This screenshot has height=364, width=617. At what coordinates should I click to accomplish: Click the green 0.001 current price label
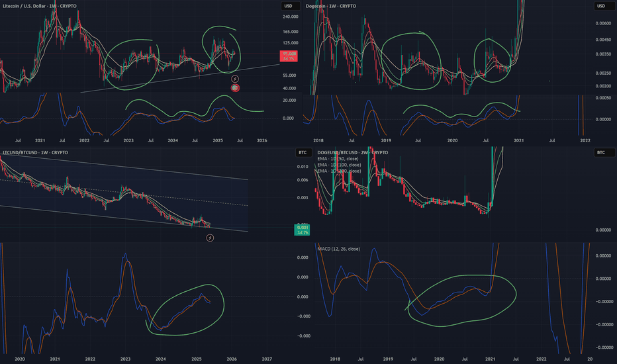click(x=302, y=230)
